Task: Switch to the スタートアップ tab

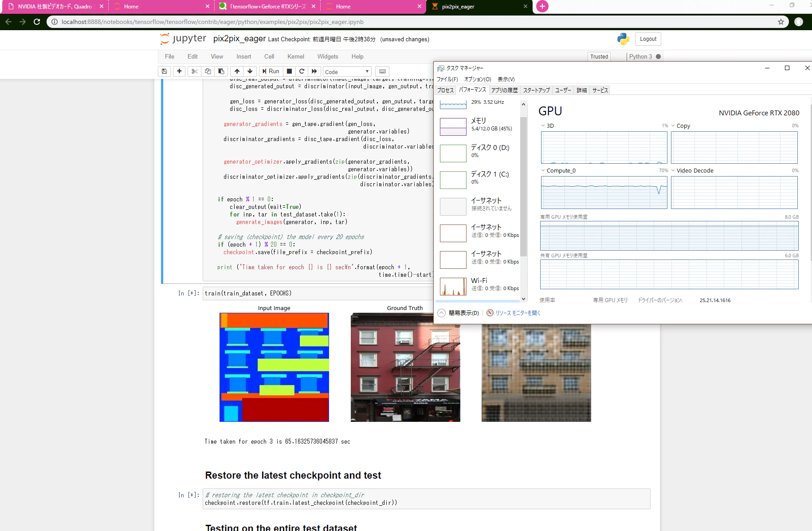Action: coord(536,90)
